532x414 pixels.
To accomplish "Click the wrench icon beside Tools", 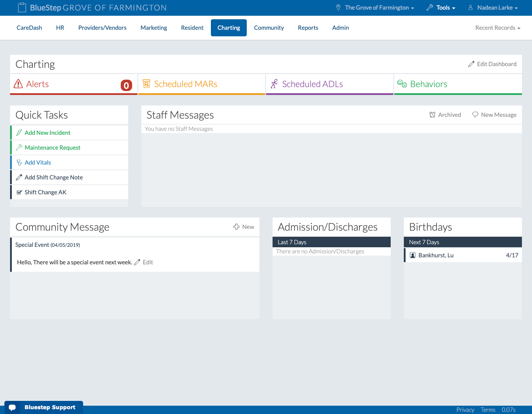I will [x=430, y=8].
